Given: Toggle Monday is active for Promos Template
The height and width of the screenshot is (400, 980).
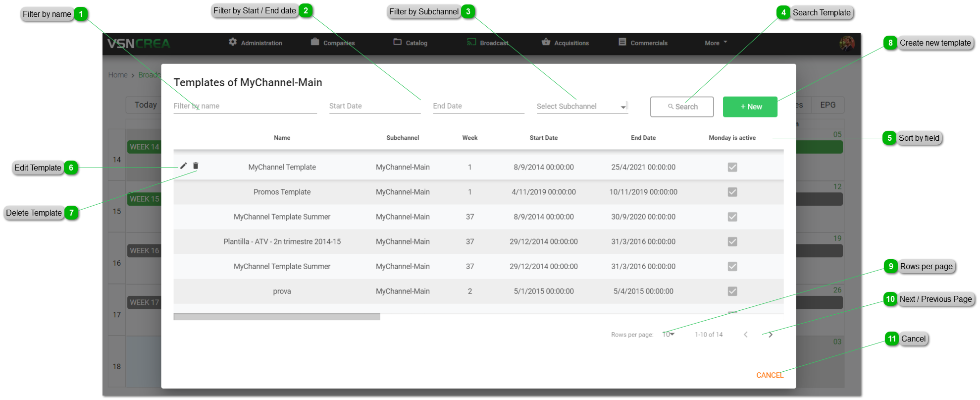Looking at the screenshot, I should (x=732, y=192).
